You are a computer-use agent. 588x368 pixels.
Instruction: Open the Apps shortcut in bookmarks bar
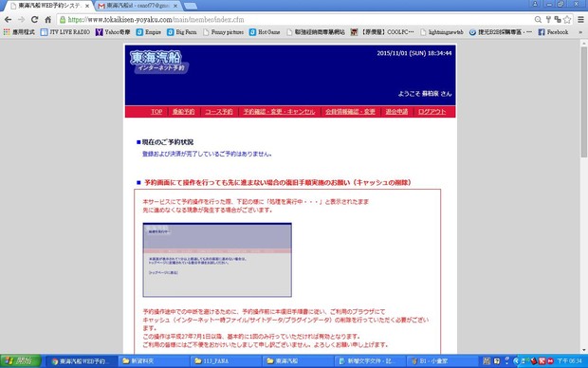pyautogui.click(x=19, y=32)
